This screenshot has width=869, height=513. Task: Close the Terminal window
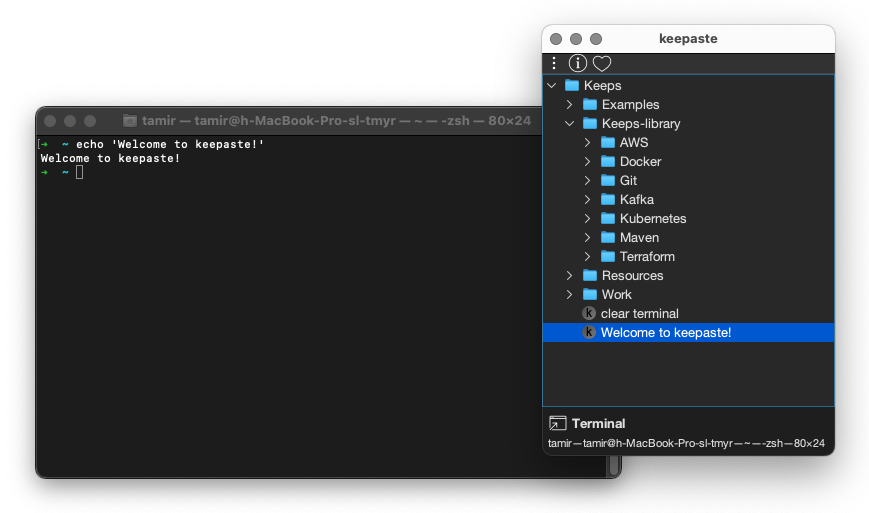[50, 121]
